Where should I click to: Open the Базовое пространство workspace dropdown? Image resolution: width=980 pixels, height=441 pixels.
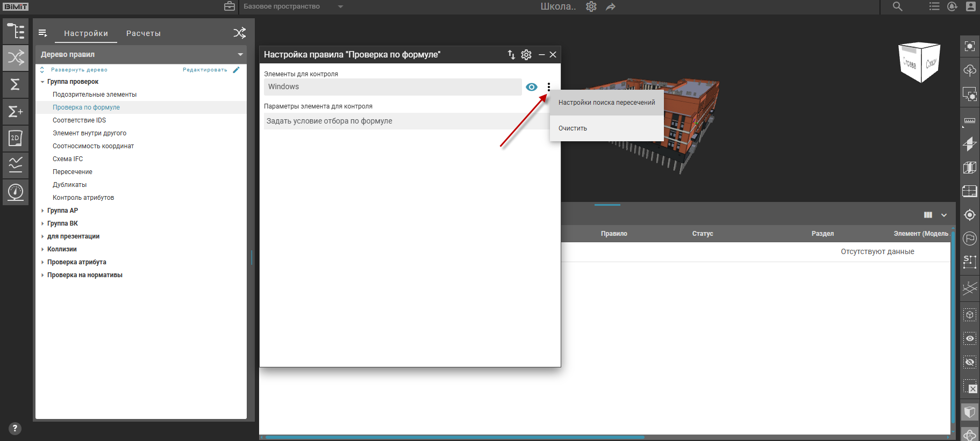pos(340,6)
